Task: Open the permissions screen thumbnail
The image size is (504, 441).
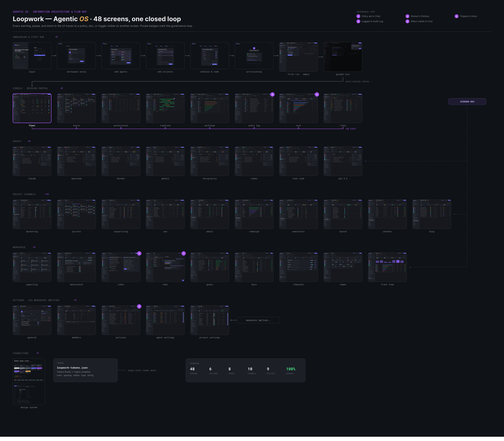Action: coord(121,108)
